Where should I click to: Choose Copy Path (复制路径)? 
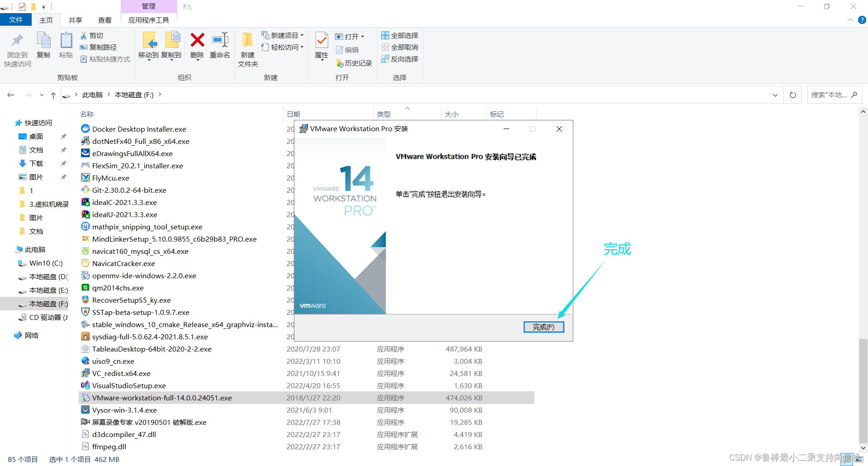pos(99,47)
